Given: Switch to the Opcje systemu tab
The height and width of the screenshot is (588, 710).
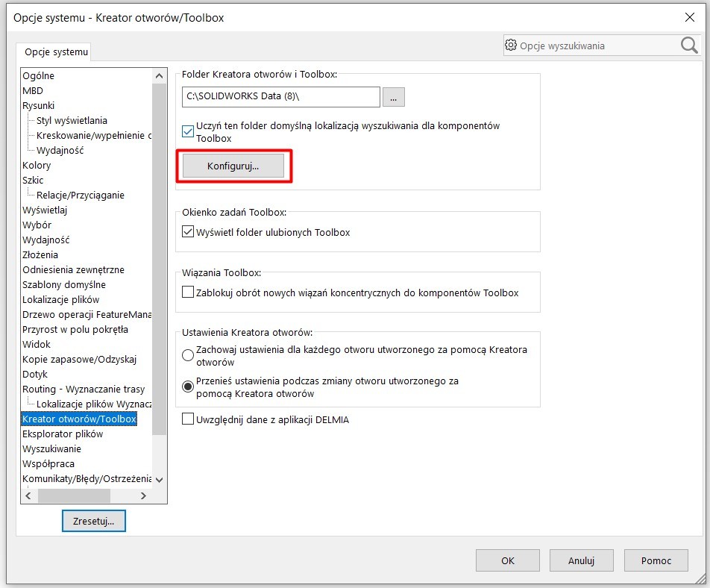Looking at the screenshot, I should 54,51.
